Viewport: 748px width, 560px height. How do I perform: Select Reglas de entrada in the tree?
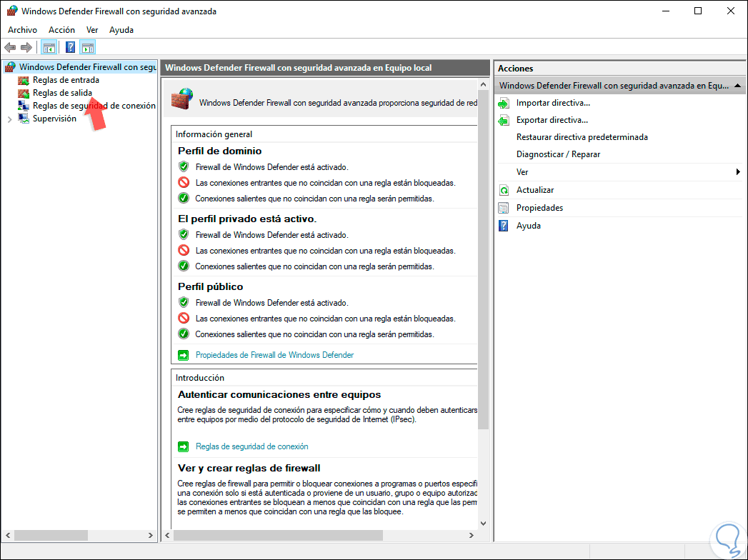(x=66, y=80)
